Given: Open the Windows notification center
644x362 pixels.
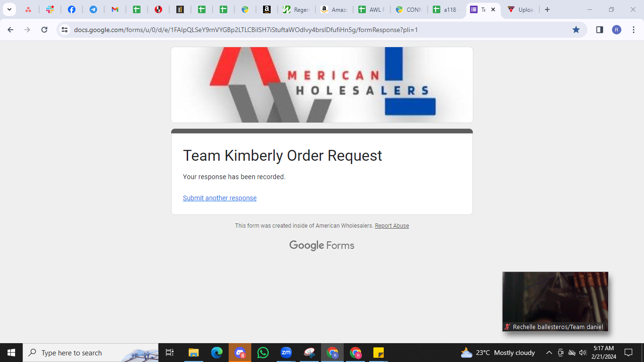Looking at the screenshot, I should point(628,353).
